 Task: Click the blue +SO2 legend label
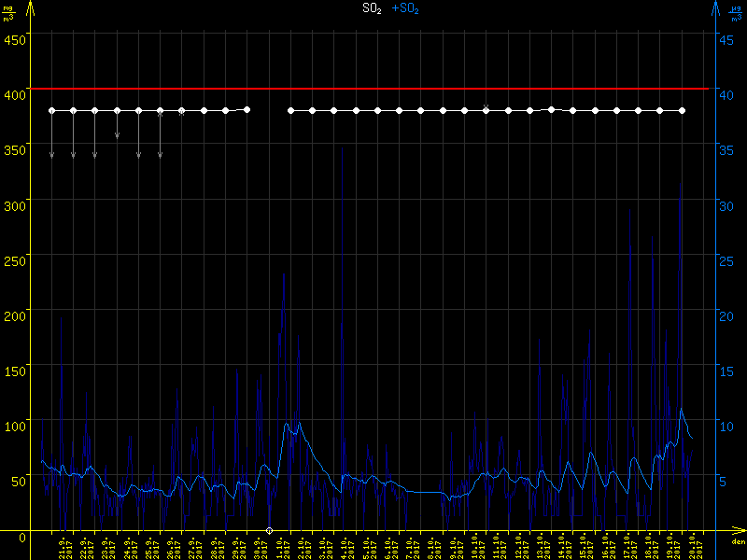coord(404,8)
